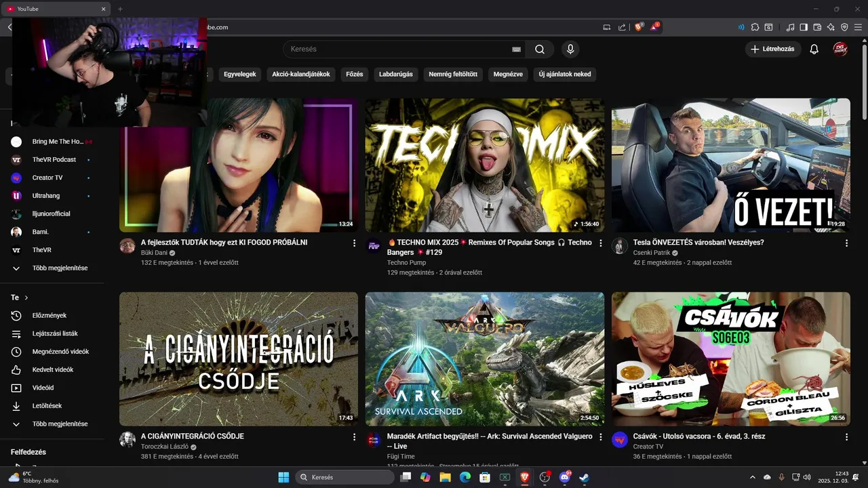Select the Labdarúgás filter chip
868x488 pixels.
396,74
